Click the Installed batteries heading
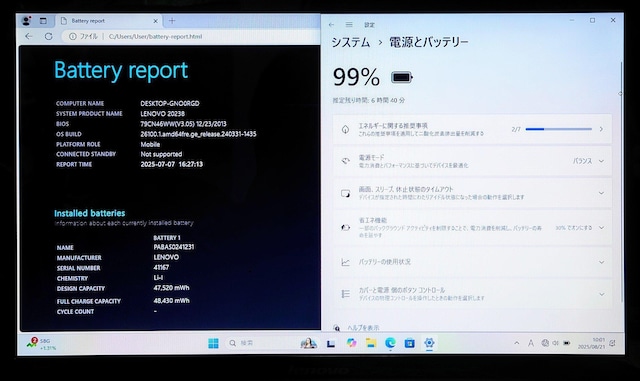The width and height of the screenshot is (640, 381). 90,213
